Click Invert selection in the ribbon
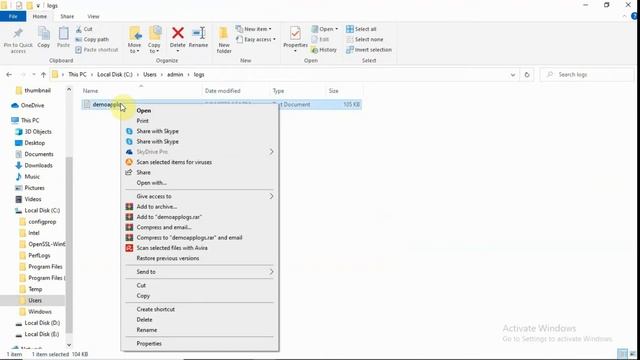The height and width of the screenshot is (360, 640). tap(369, 49)
